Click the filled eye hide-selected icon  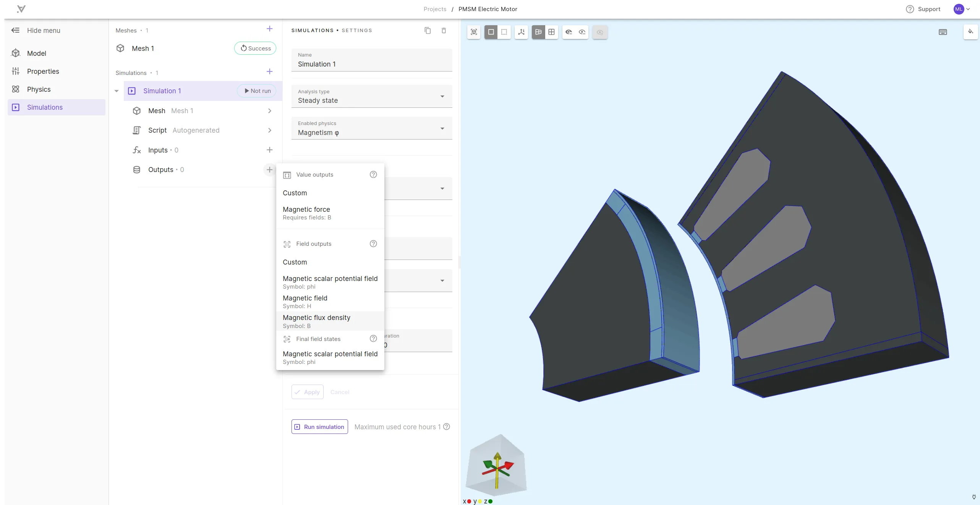coord(569,32)
